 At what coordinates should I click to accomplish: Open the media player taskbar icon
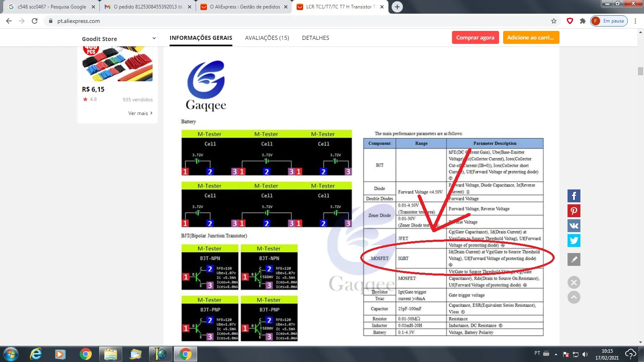(x=60, y=354)
